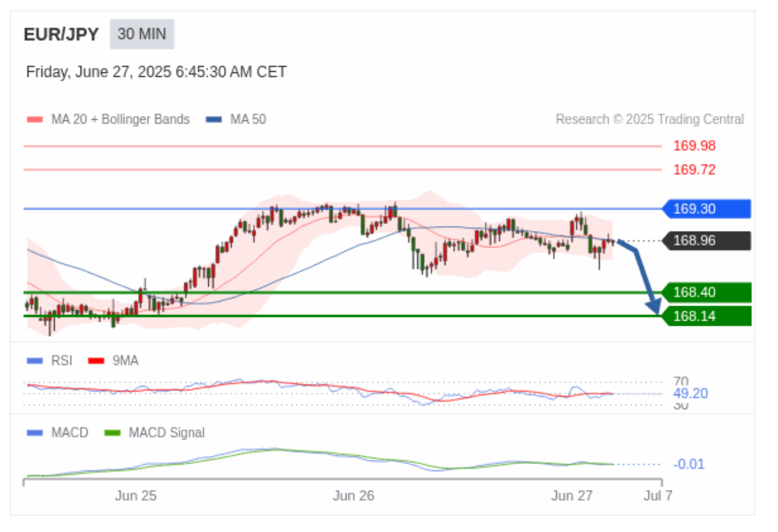Screen dimensions: 778x532
Task: Click the green 168.40 support tag
Action: coord(706,292)
